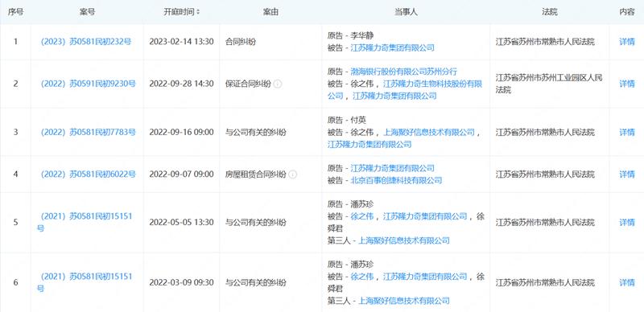View 详情 for row 1

(627, 42)
